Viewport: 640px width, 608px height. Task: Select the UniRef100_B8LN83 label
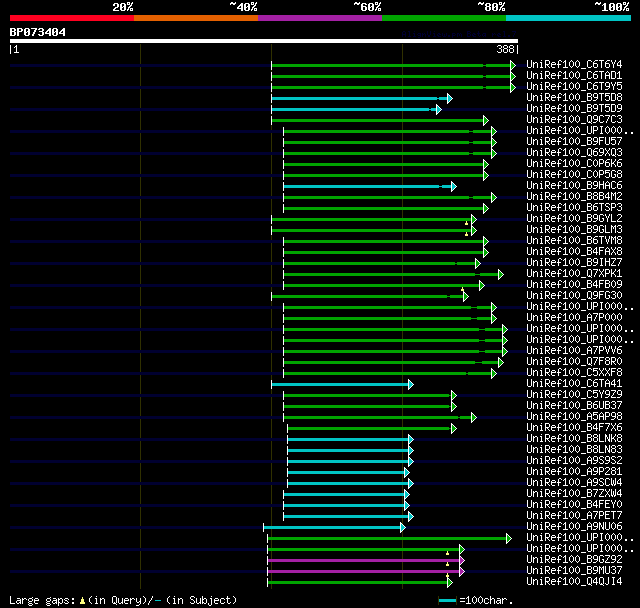(574, 450)
